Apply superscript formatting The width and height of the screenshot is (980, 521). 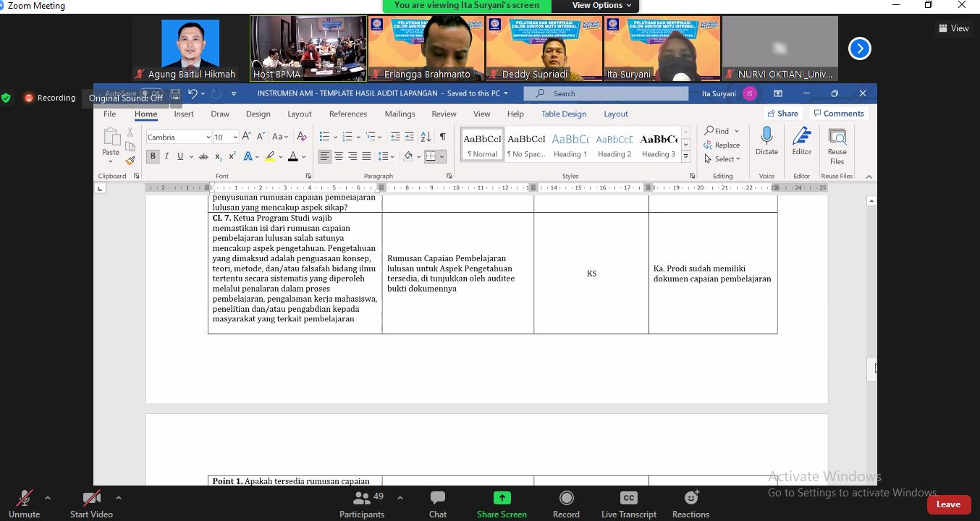point(232,156)
